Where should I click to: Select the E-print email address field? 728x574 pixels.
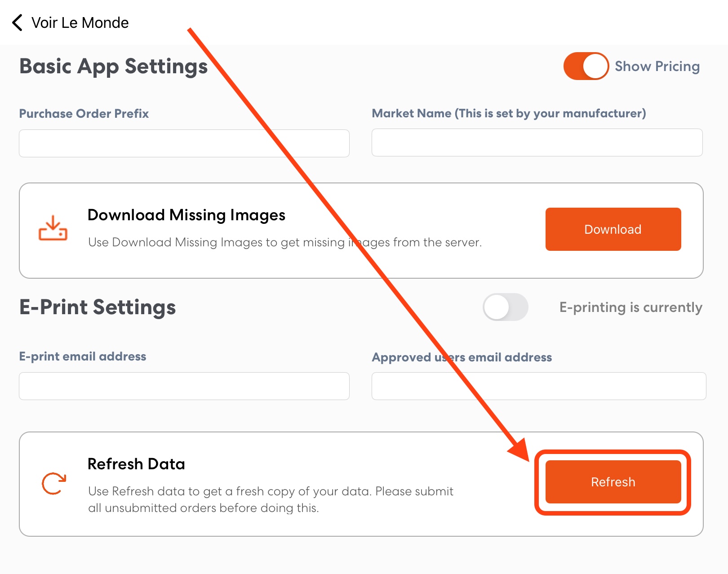[184, 386]
